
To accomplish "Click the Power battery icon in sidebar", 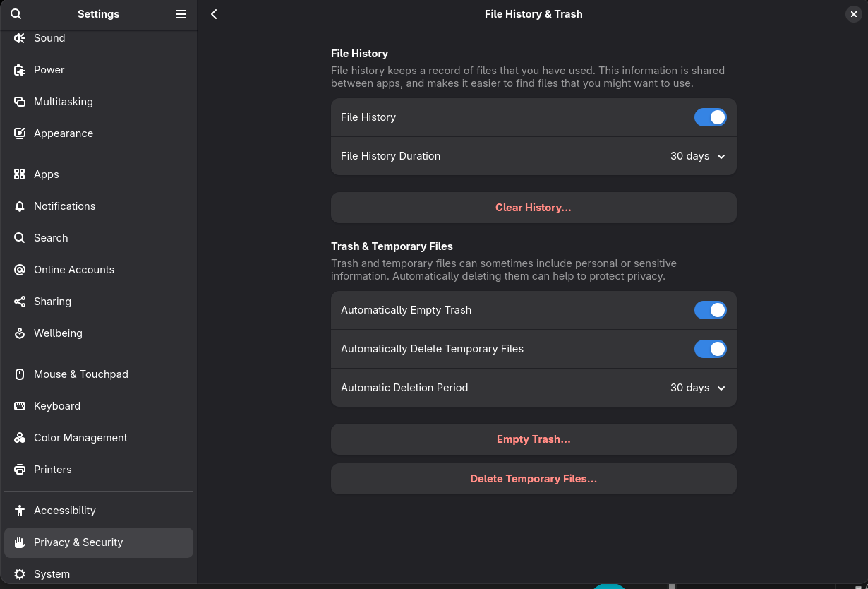I will coord(20,70).
